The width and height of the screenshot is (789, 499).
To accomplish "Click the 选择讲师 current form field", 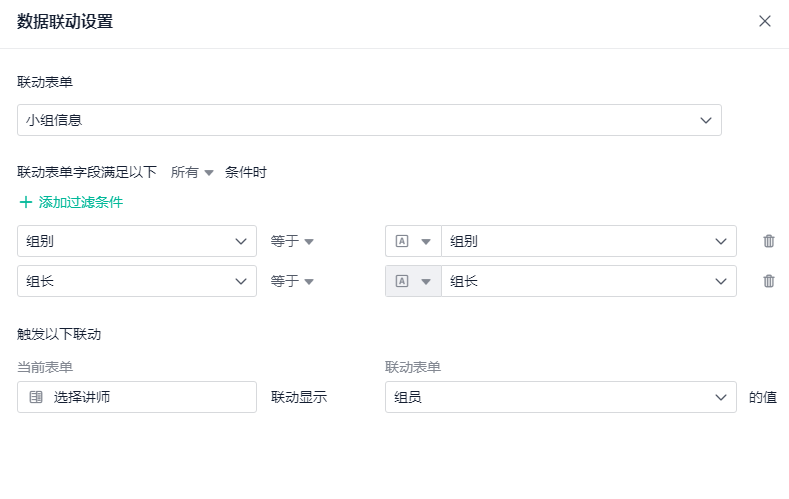I will (137, 397).
